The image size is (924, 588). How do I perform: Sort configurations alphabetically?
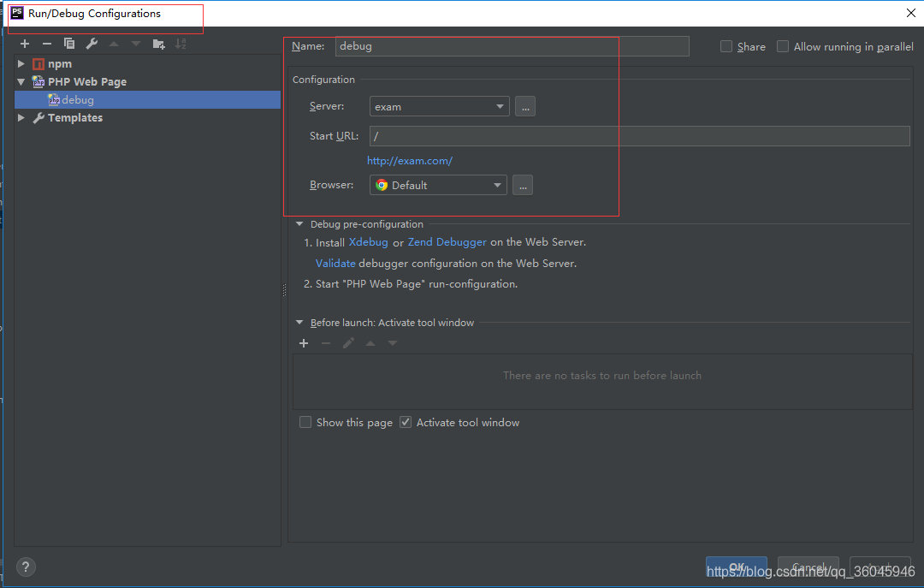coord(181,43)
